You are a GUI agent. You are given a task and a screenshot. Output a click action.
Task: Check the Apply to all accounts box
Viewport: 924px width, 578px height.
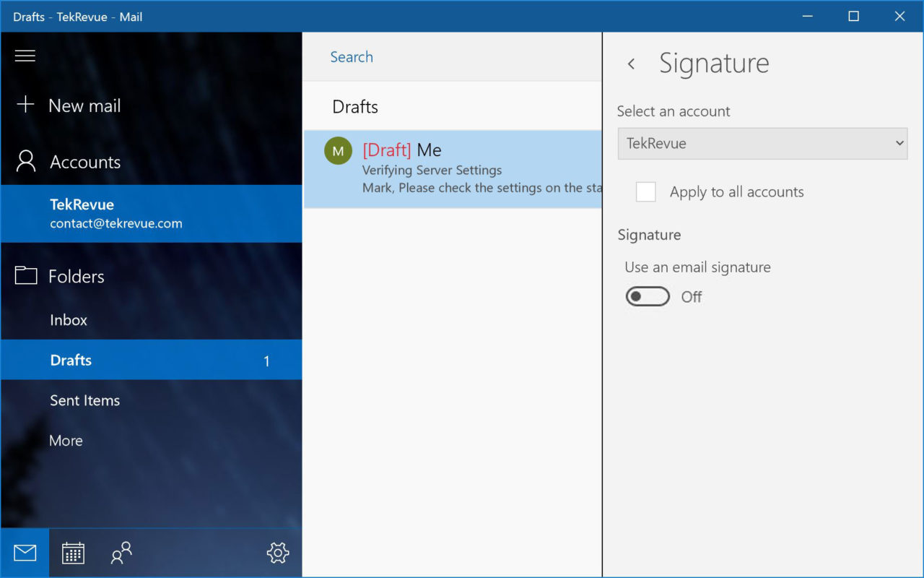(645, 191)
